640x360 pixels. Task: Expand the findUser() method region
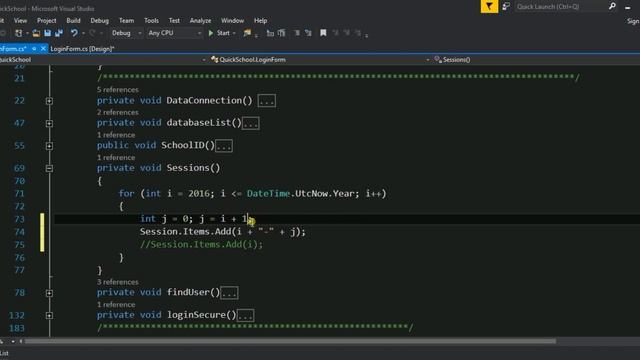pos(49,293)
